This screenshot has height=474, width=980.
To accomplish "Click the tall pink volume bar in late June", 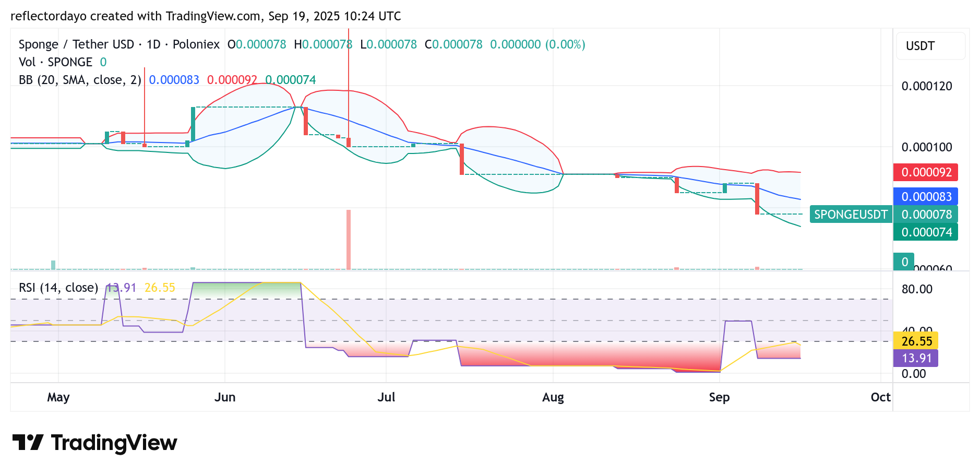I will pyautogui.click(x=349, y=240).
